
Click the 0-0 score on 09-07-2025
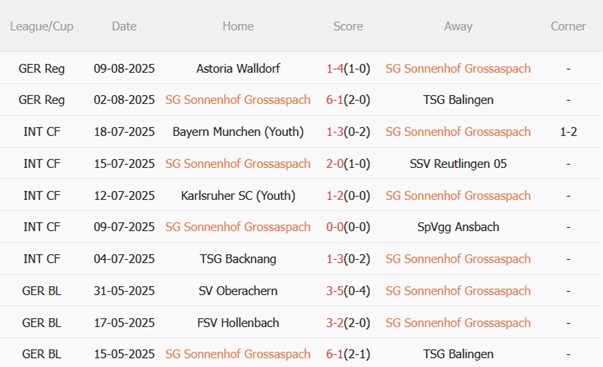click(335, 227)
